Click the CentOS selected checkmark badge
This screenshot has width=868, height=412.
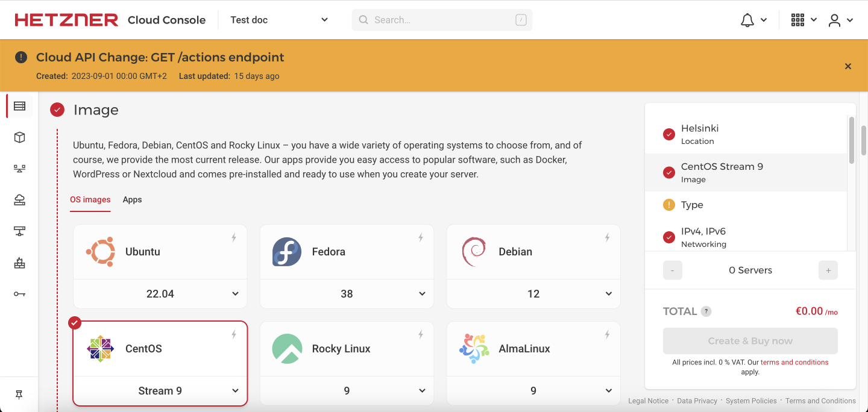click(x=75, y=323)
